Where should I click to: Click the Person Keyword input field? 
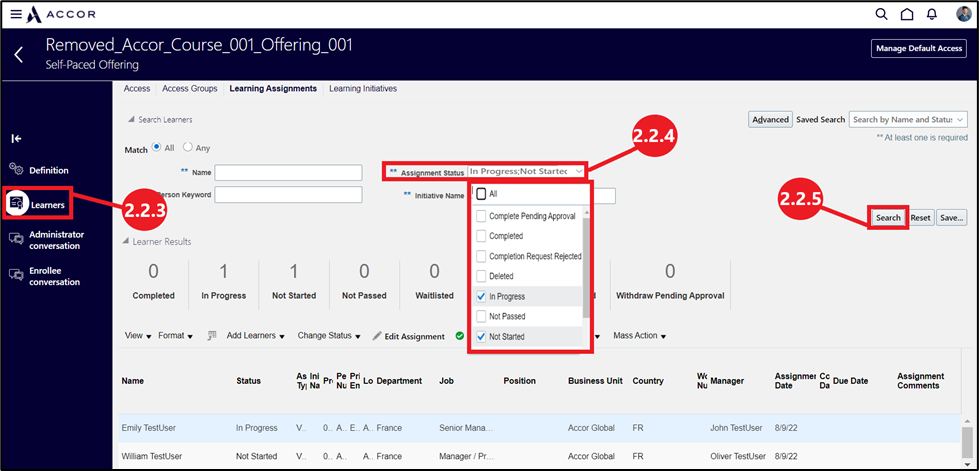coord(288,194)
